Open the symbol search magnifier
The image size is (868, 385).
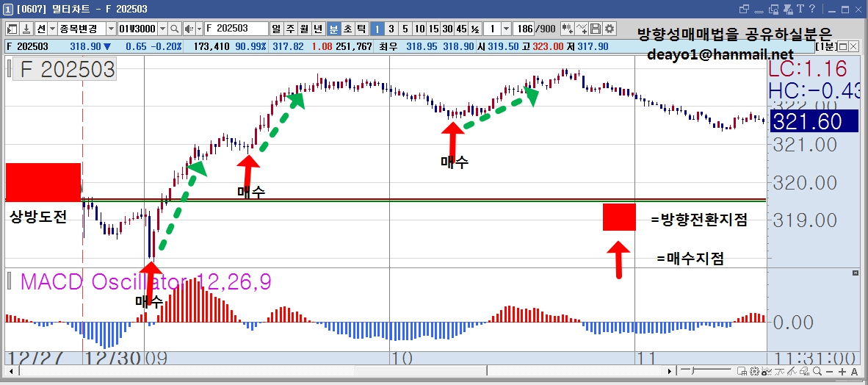174,29
